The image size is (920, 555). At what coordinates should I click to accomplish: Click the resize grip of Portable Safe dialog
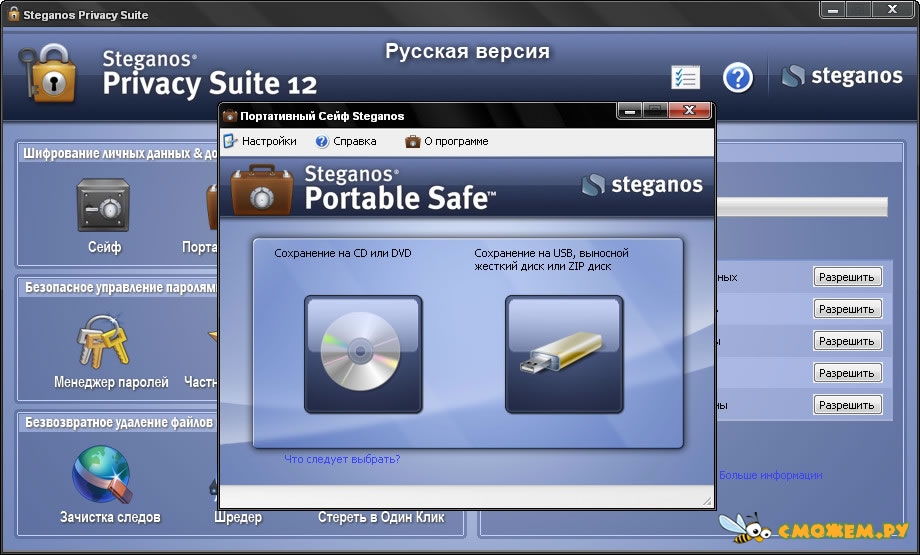coord(707,502)
